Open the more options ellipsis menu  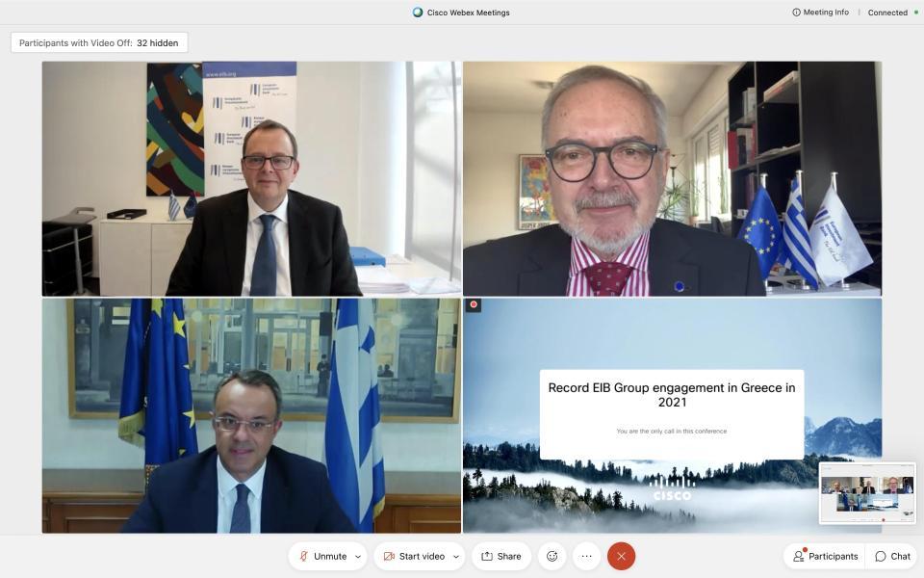586,556
